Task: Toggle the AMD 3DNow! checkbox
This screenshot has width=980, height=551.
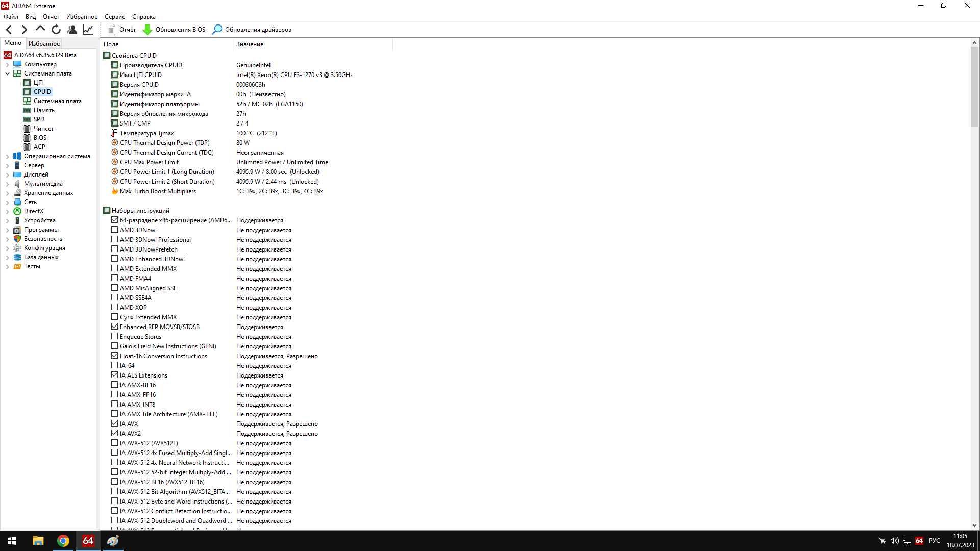Action: 114,230
